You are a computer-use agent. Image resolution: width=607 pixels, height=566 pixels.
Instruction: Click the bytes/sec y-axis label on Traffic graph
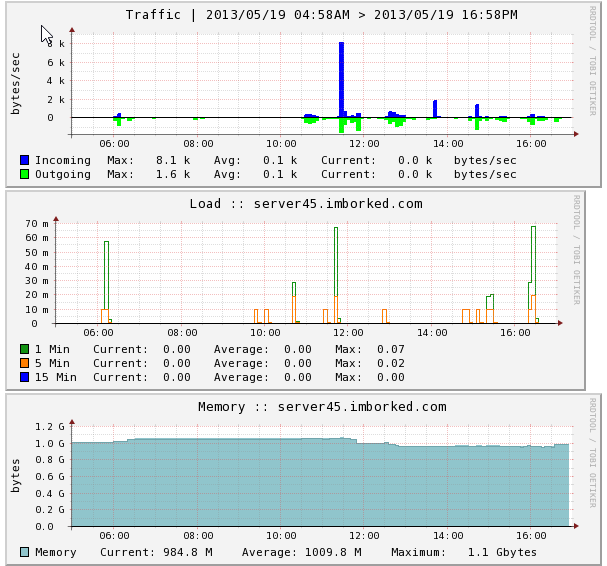16,83
